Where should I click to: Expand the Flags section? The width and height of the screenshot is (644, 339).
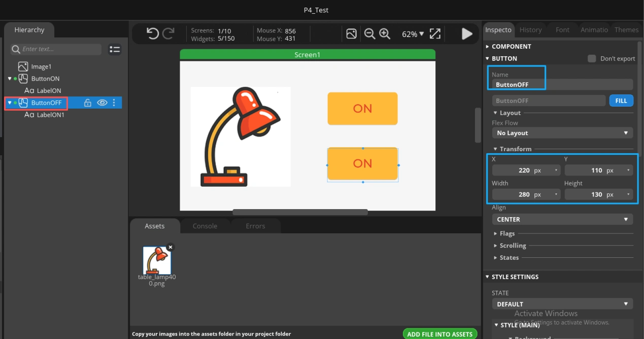tap(507, 233)
